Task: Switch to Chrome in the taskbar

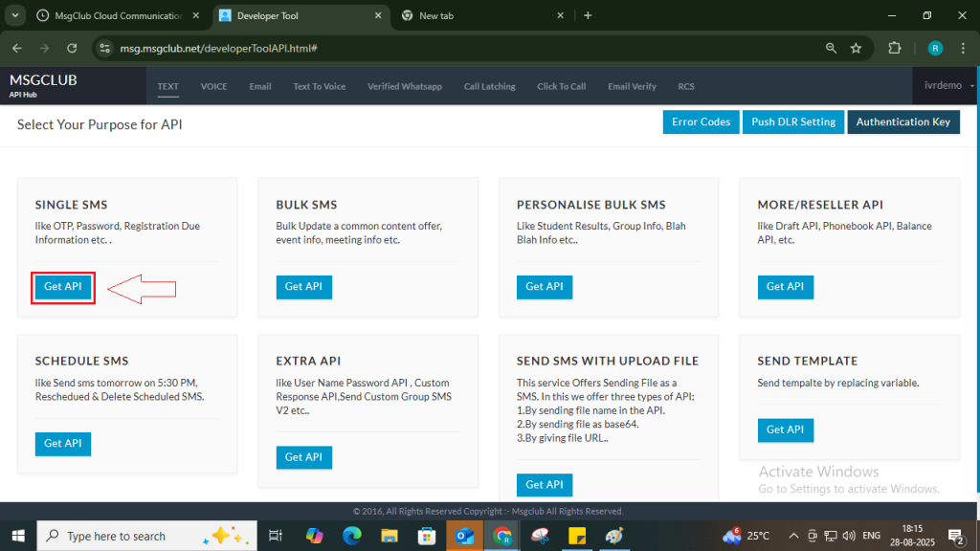Action: coord(501,536)
